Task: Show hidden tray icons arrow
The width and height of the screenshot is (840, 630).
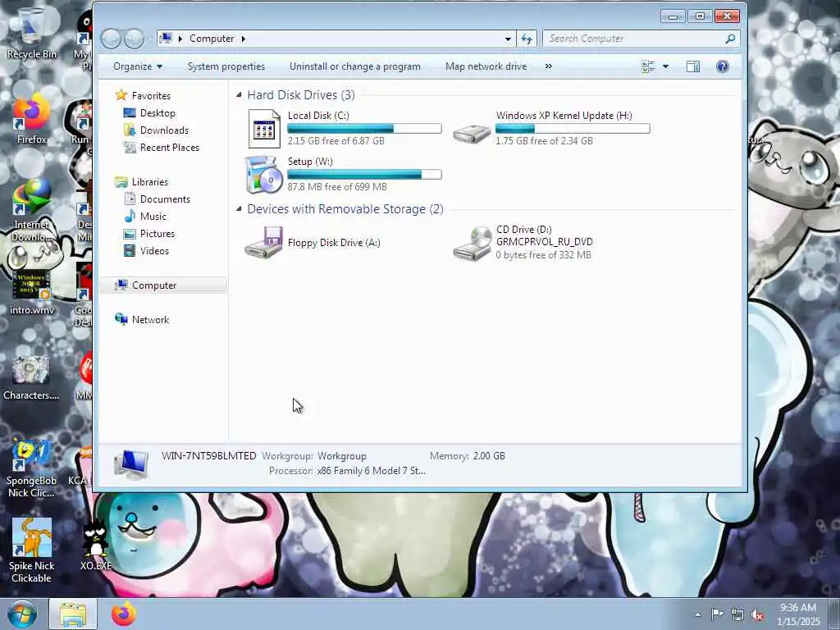Action: (697, 615)
